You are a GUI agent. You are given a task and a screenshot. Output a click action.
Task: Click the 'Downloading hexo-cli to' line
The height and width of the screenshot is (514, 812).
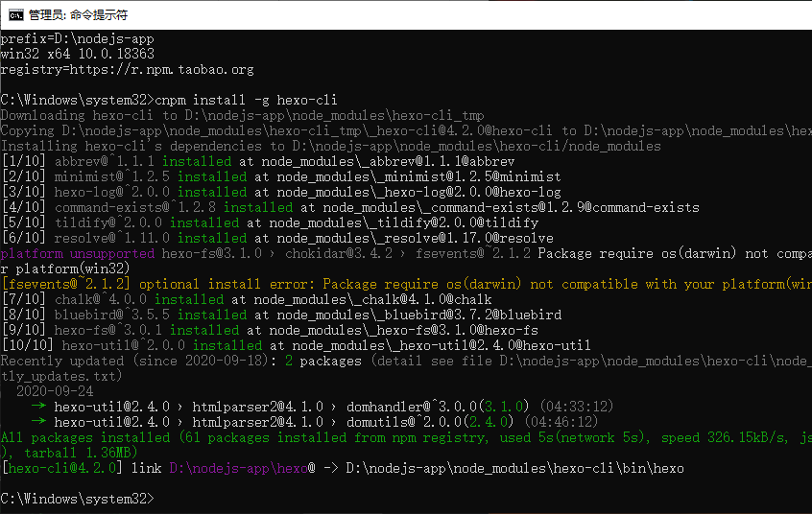click(243, 115)
